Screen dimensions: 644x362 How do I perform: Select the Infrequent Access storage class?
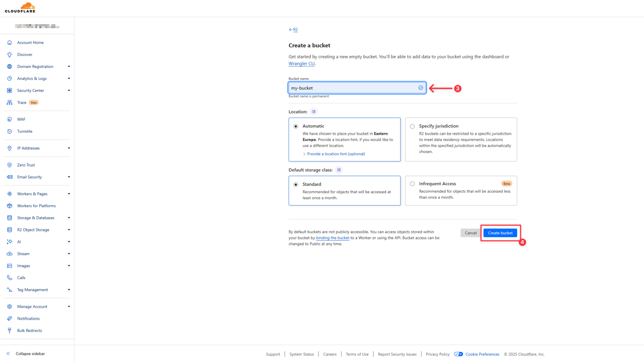click(413, 184)
